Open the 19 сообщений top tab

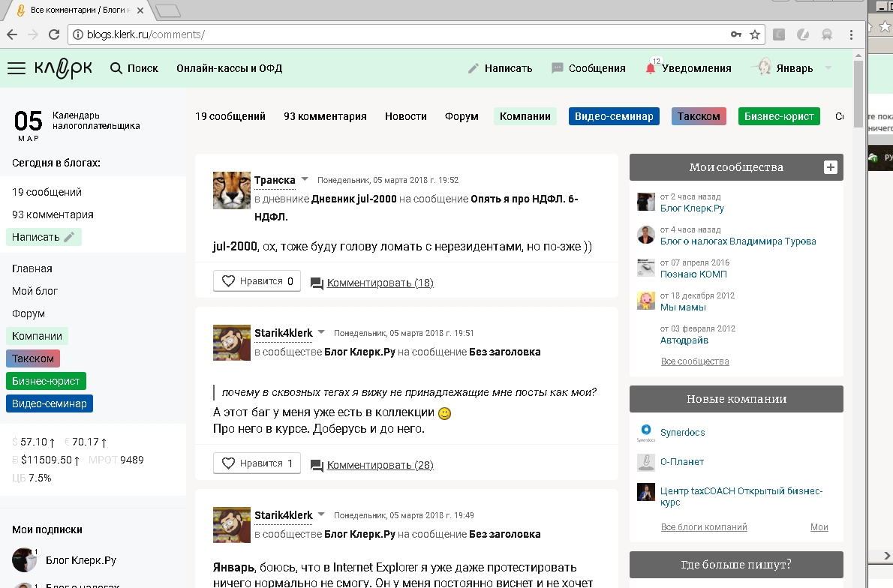coord(230,116)
